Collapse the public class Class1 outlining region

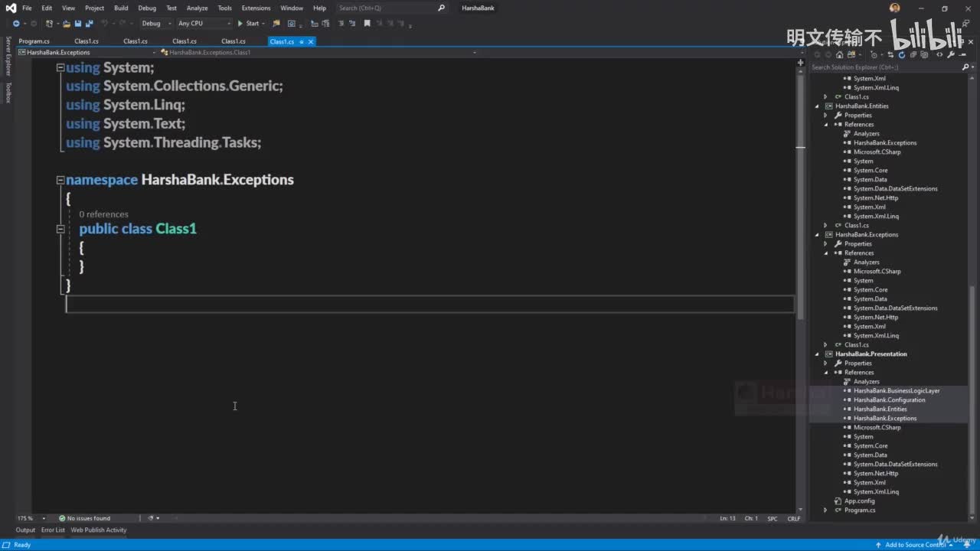(x=60, y=229)
